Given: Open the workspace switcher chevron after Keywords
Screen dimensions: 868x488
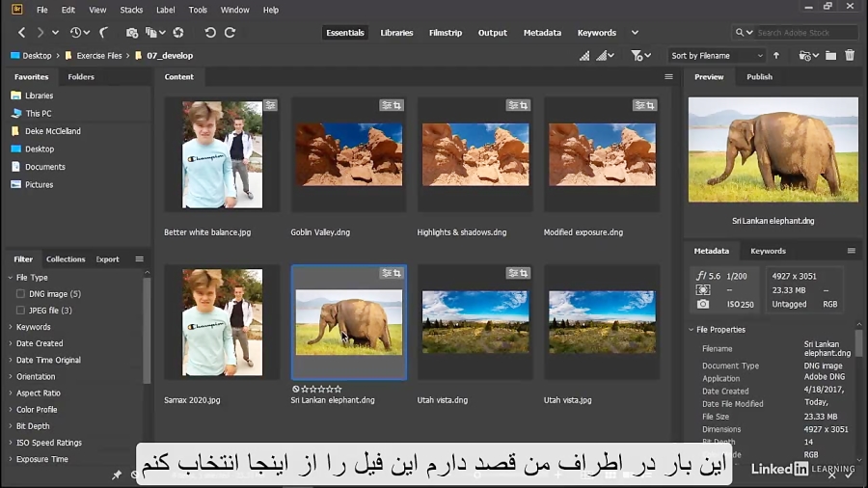Looking at the screenshot, I should click(635, 33).
